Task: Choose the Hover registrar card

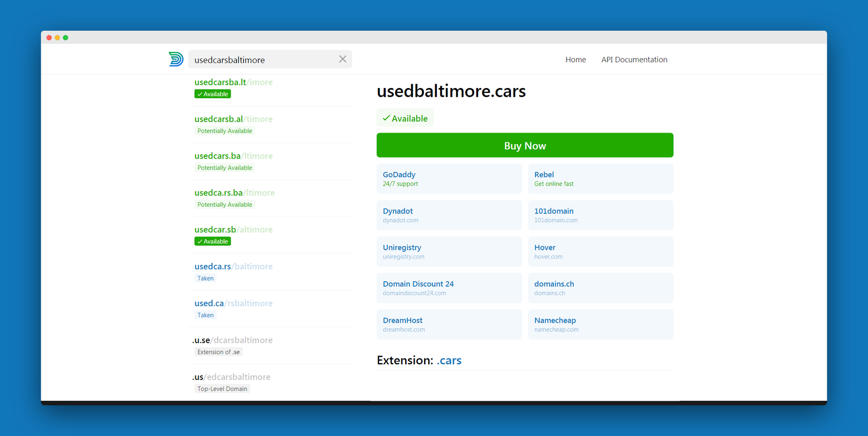Action: (x=601, y=251)
